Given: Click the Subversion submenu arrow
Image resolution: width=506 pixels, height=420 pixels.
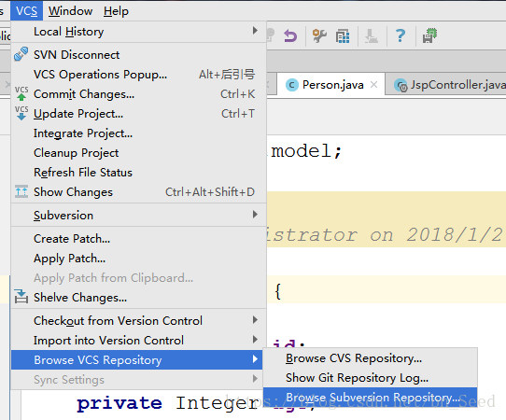Looking at the screenshot, I should point(255,215).
